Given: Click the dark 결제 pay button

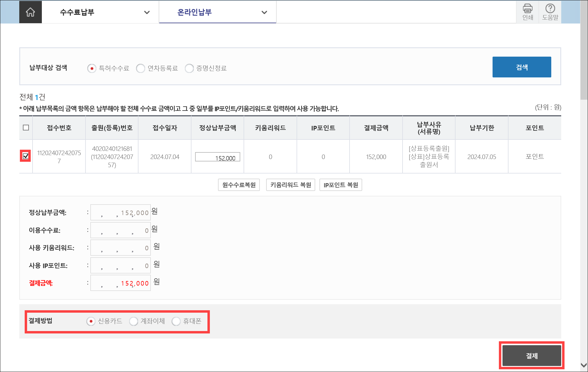Looking at the screenshot, I should tap(531, 356).
